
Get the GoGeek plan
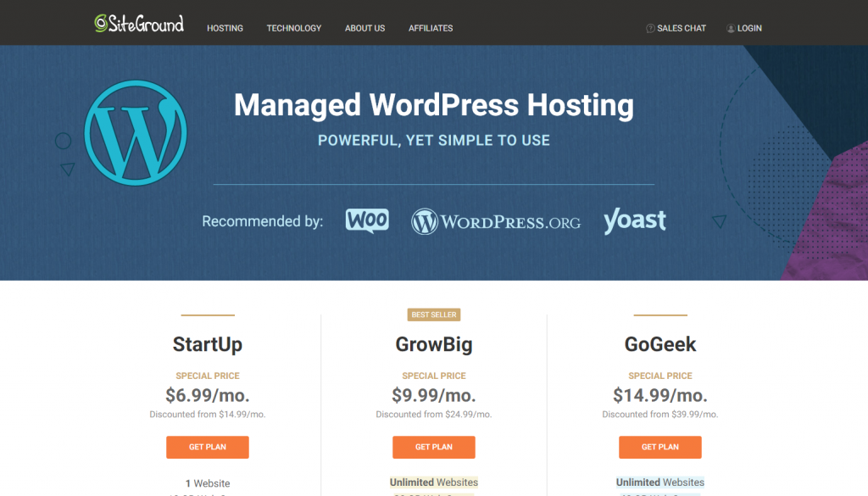[660, 447]
